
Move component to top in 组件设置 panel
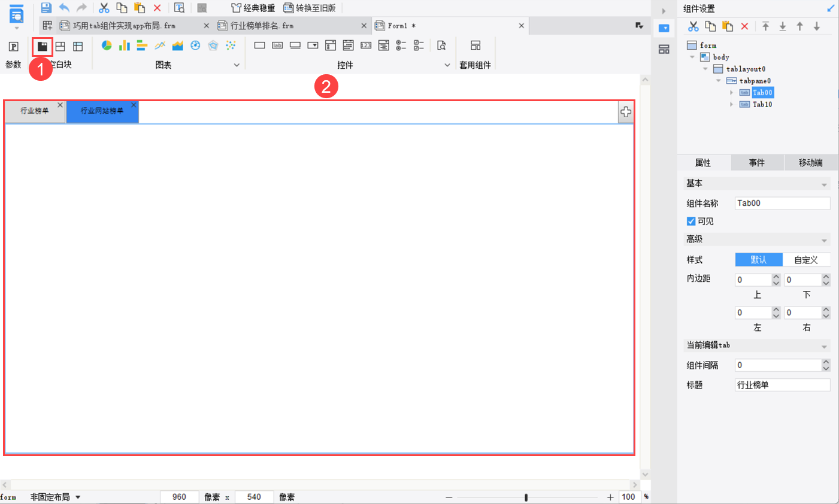coord(766,26)
